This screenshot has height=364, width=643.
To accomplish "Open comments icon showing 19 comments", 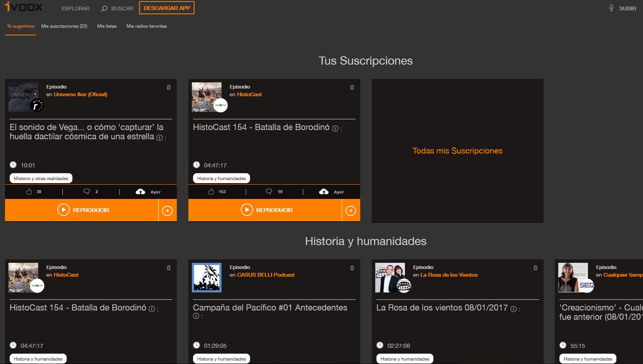I will point(269,192).
